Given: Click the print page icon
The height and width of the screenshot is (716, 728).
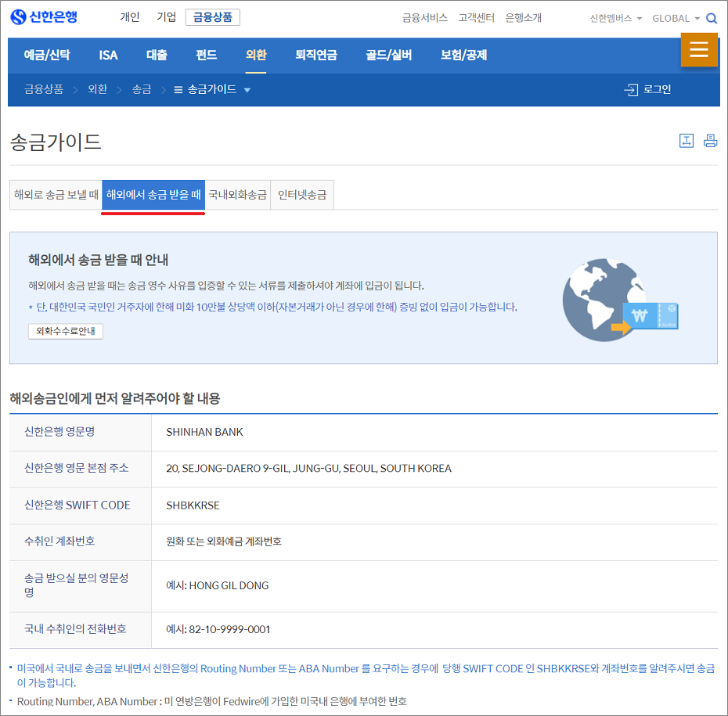Looking at the screenshot, I should coord(710,141).
